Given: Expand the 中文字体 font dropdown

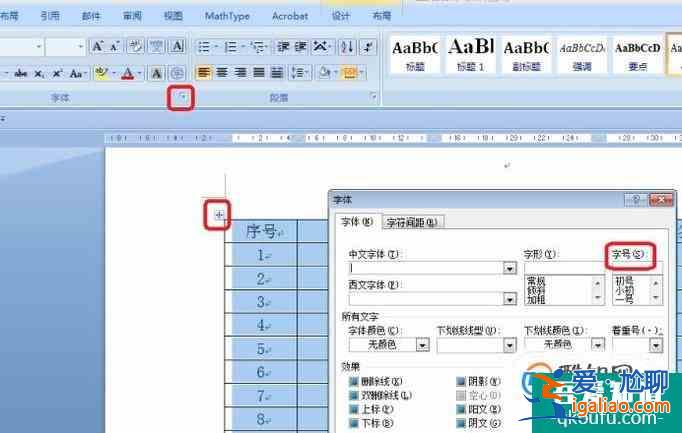Looking at the screenshot, I should coord(509,269).
